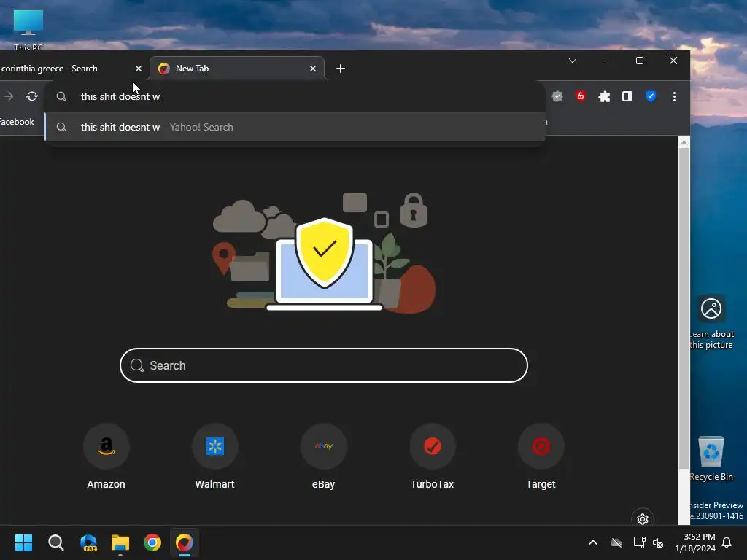Open the gray shield extension icon
747x560 pixels.
point(557,97)
